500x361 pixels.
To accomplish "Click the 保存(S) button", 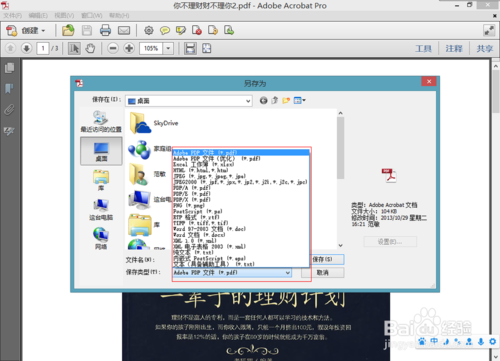I will (327, 259).
